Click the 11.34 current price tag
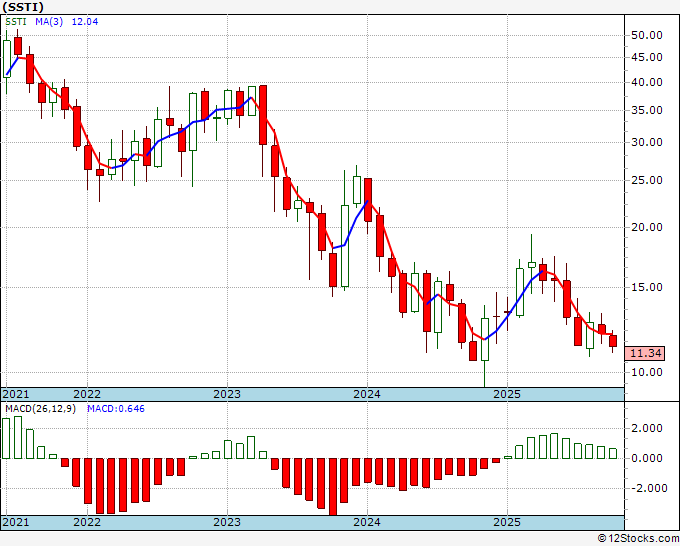The width and height of the screenshot is (680, 546). coord(645,353)
